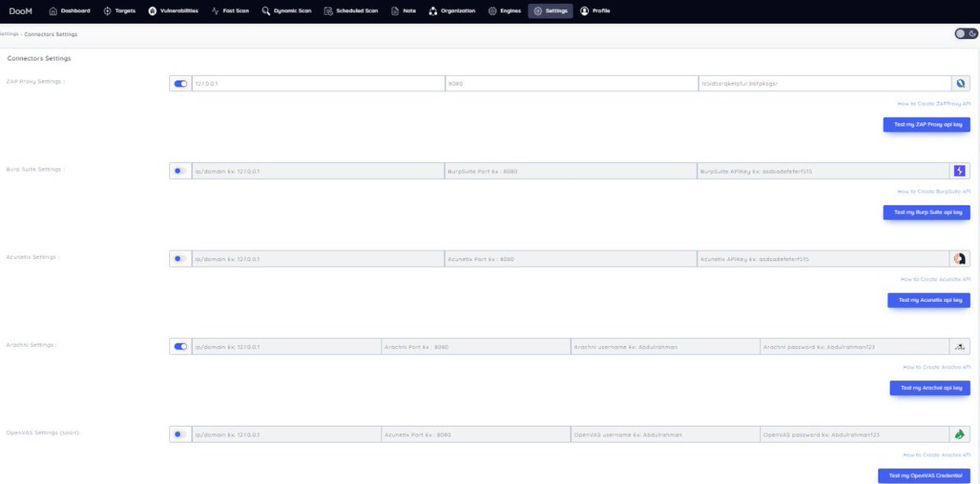The height and width of the screenshot is (484, 980).
Task: Focus the Arachni Port field
Action: [x=476, y=346]
